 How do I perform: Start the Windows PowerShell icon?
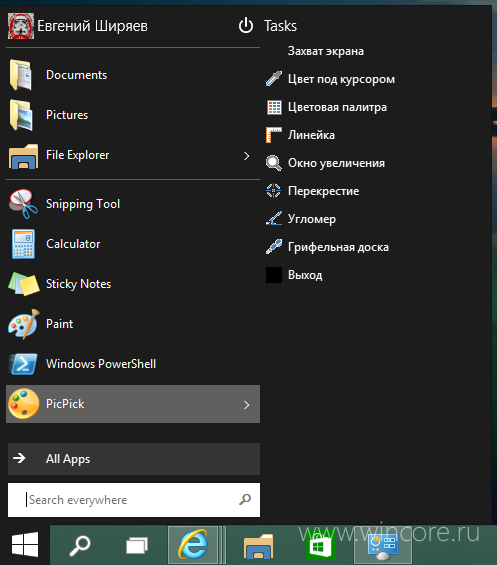point(23,364)
